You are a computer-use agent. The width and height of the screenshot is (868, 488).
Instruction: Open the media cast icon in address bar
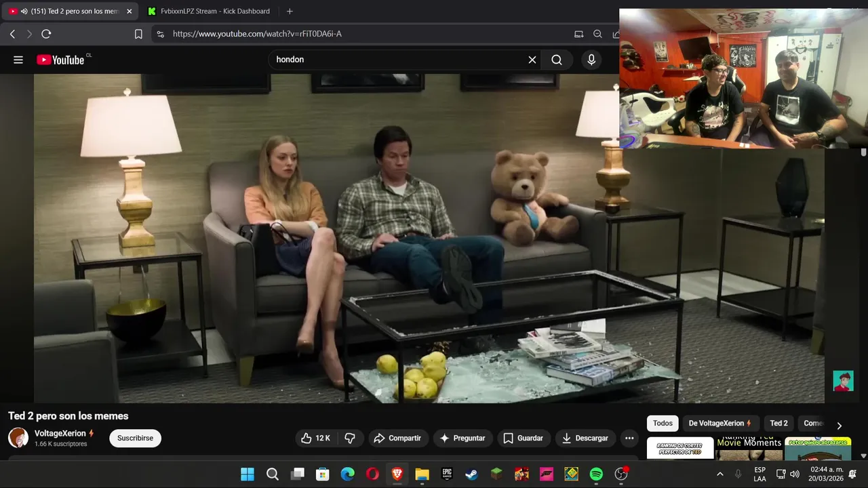[x=578, y=34]
